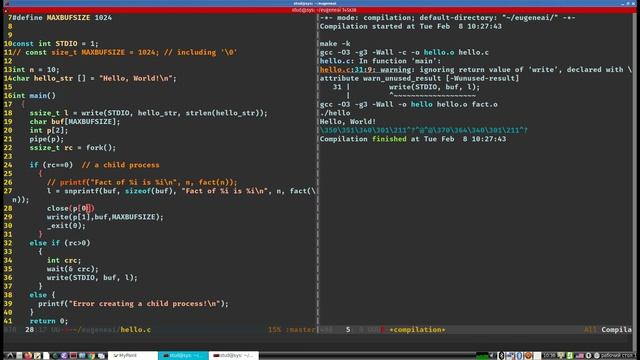
Task: Click the 'All' position indicator in compilation mode line
Action: click(x=590, y=329)
